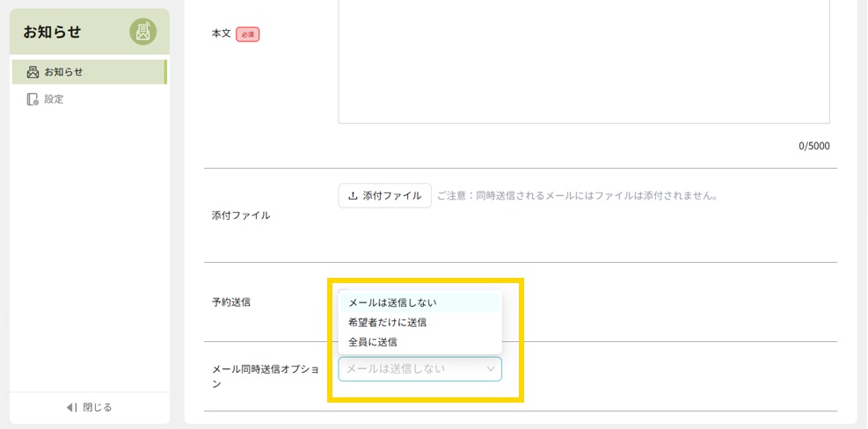This screenshot has width=868, height=429.
Task: Click the green circular notice icon in sidebar header
Action: tap(143, 32)
